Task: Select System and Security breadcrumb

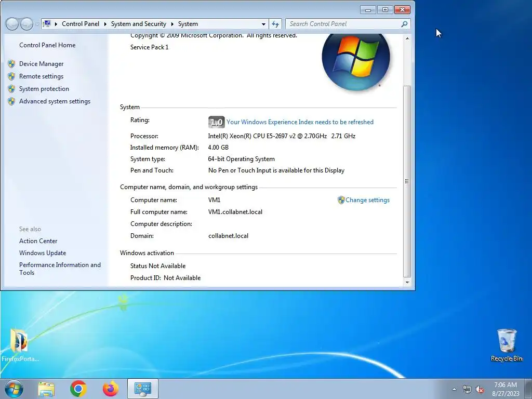Action: tap(138, 24)
